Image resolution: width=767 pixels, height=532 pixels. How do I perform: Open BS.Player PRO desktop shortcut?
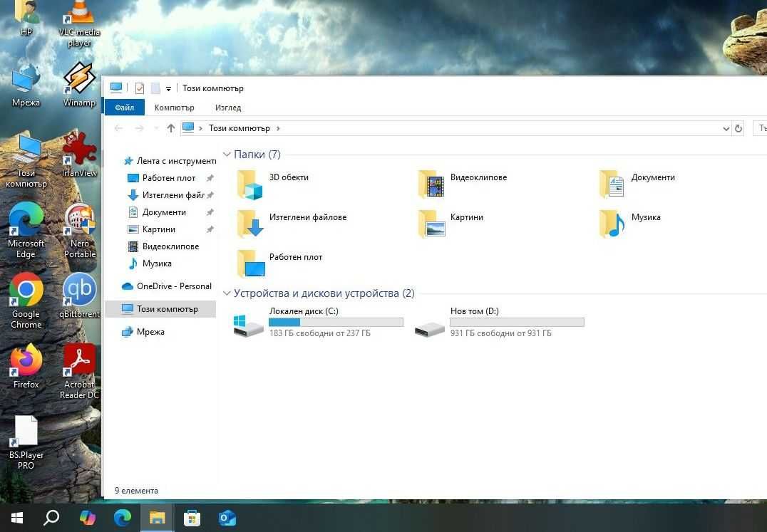(x=26, y=442)
